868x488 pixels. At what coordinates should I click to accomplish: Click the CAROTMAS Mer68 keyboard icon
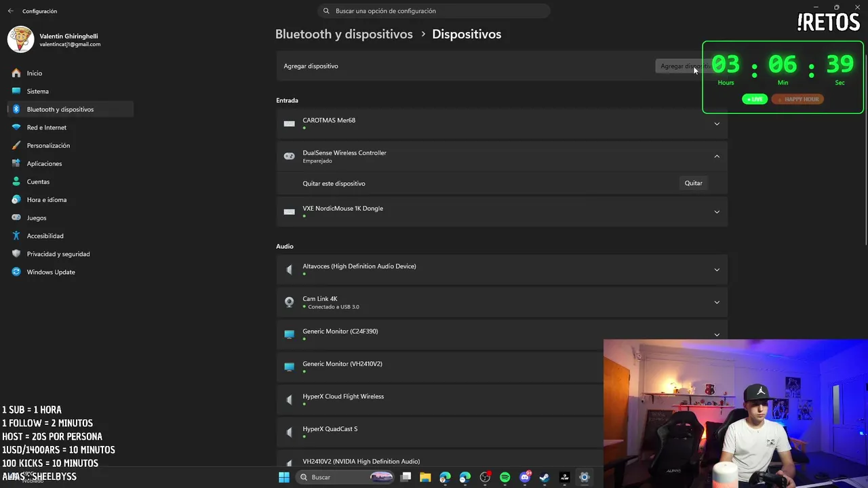290,123
